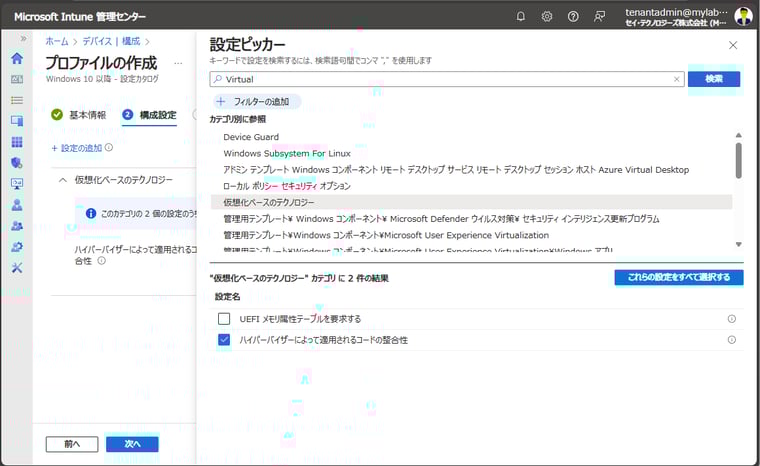Image resolution: width=760 pixels, height=466 pixels.
Task: Open Groups icon in sidebar
Action: tap(17, 225)
